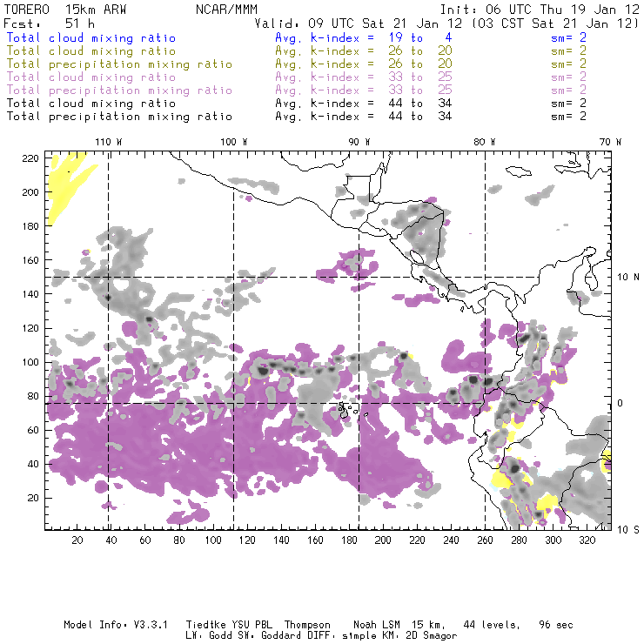This screenshot has height=644, width=644.
Task: Click the x-axis tick label 200
Action: point(383,540)
